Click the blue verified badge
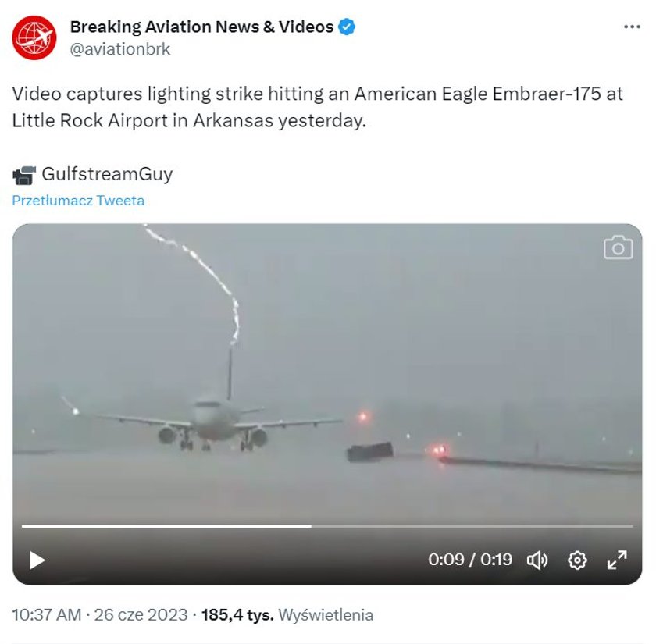The image size is (656, 644). point(347,27)
